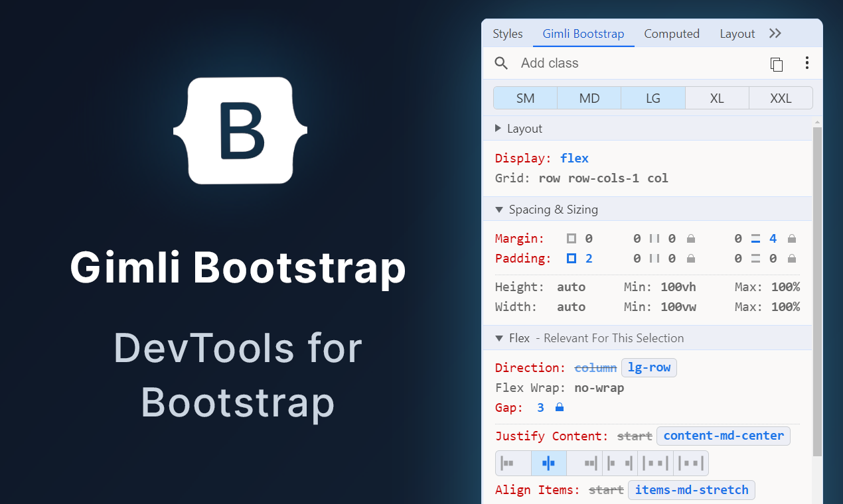The image size is (843, 504).
Task: Click the Padding vertical sides icon
Action: click(756, 259)
